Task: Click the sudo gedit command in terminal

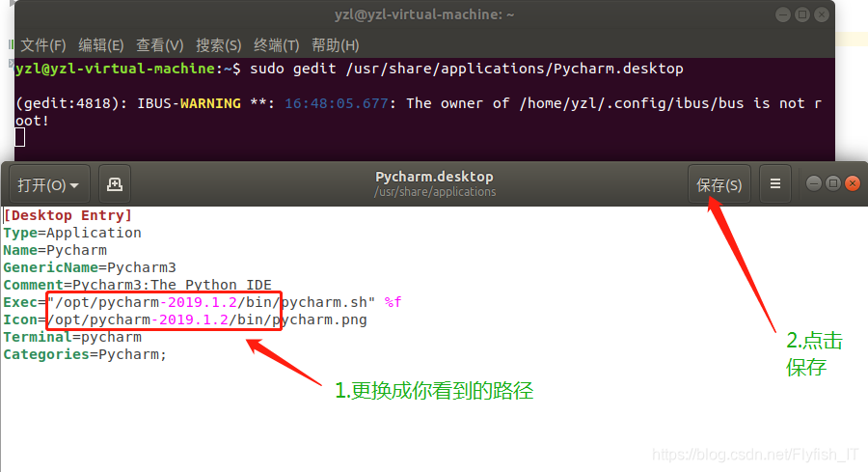Action: click(x=466, y=69)
